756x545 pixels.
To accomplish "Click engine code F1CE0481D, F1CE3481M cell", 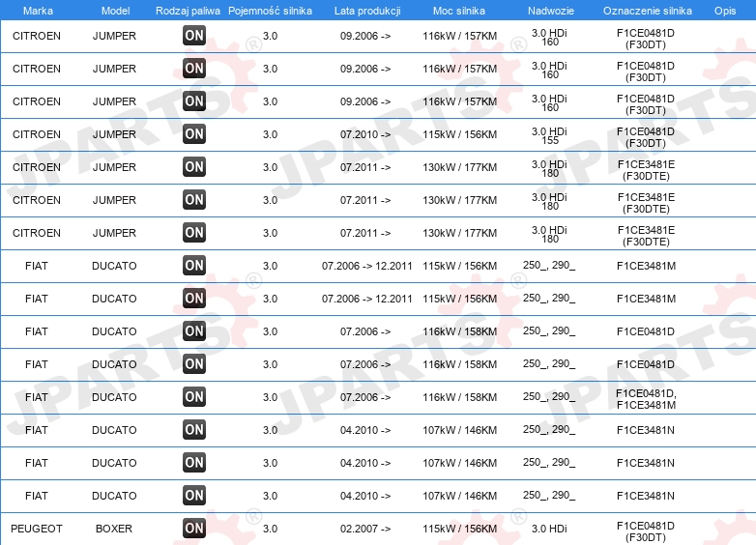I will tap(646, 399).
